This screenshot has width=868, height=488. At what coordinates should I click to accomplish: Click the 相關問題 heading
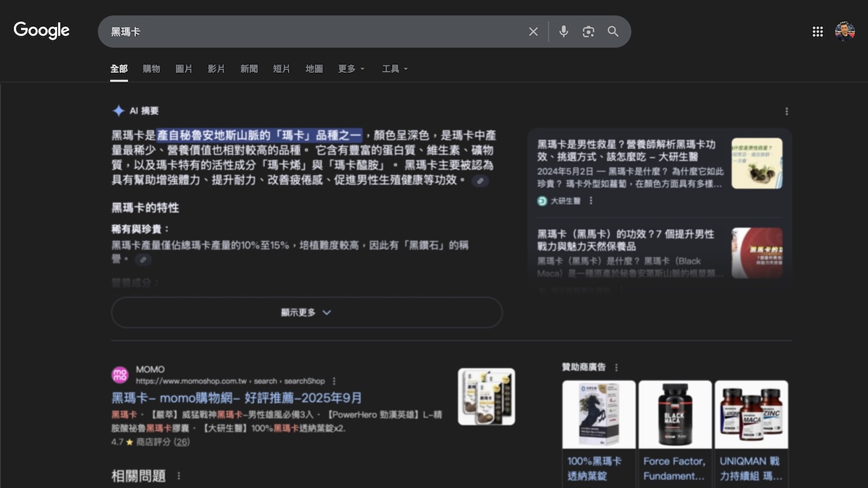click(138, 476)
